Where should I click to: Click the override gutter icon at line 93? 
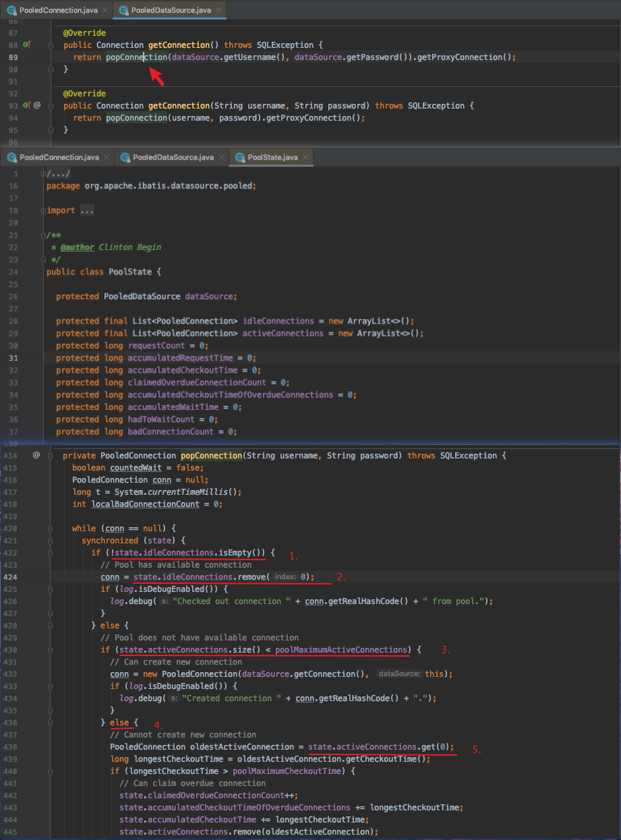[x=26, y=105]
